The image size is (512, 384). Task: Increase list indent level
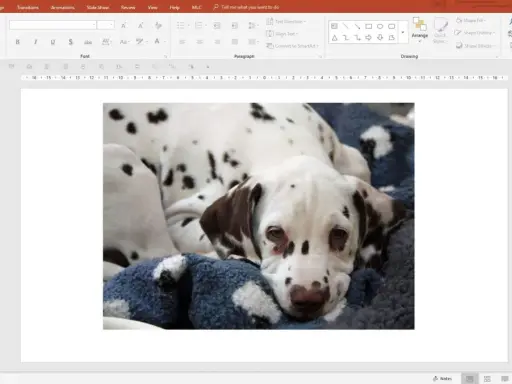(235, 25)
